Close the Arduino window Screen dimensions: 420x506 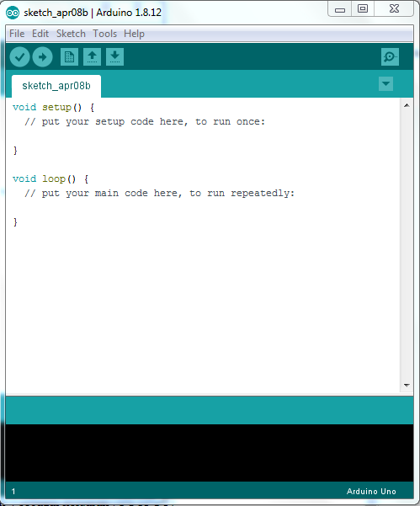[x=394, y=8]
